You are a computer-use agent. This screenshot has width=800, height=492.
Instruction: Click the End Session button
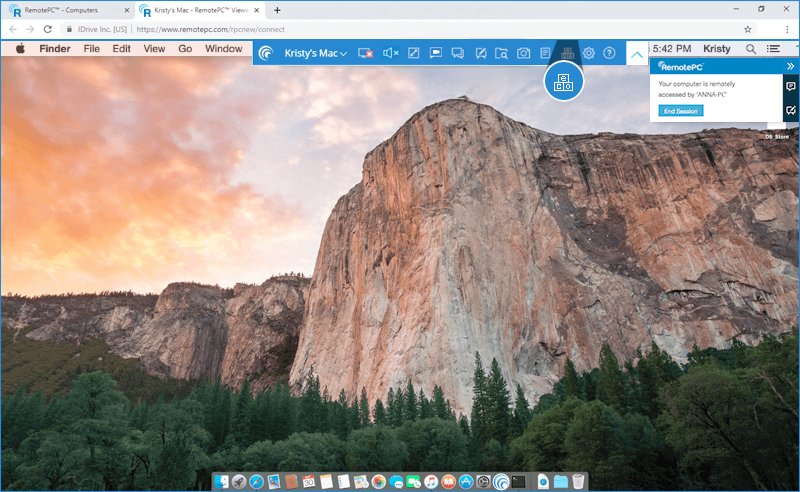tap(681, 110)
